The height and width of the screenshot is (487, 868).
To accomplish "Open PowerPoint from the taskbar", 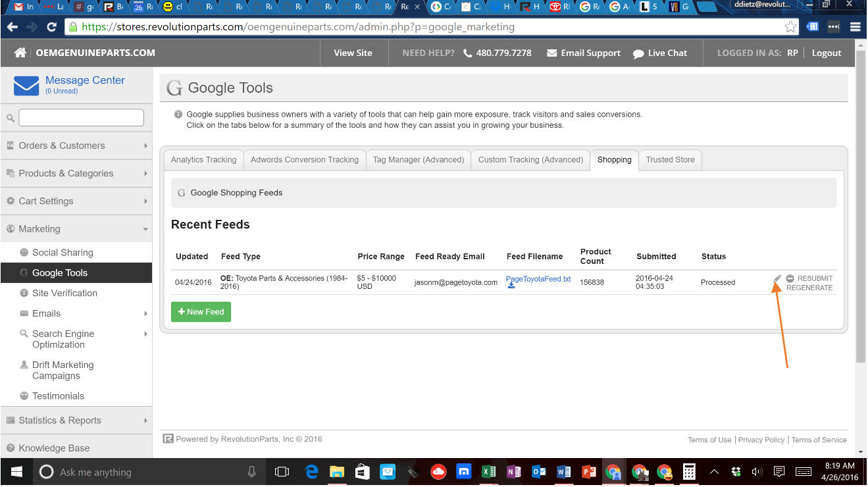I will pos(589,472).
